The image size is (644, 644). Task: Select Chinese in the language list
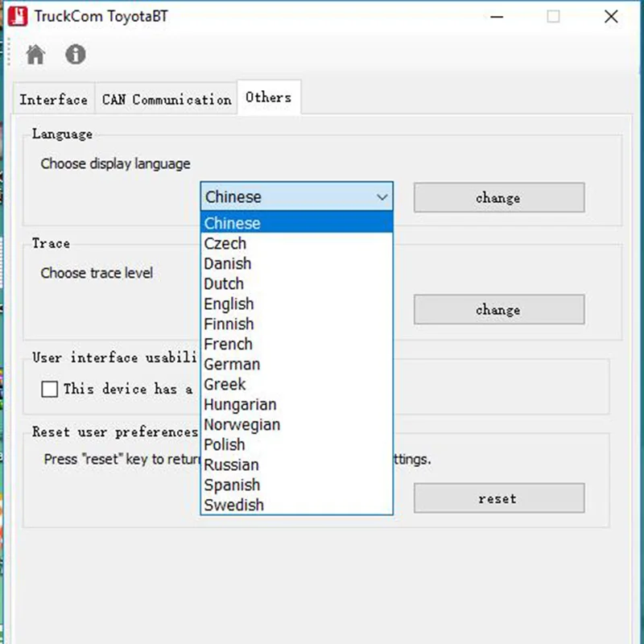point(296,223)
